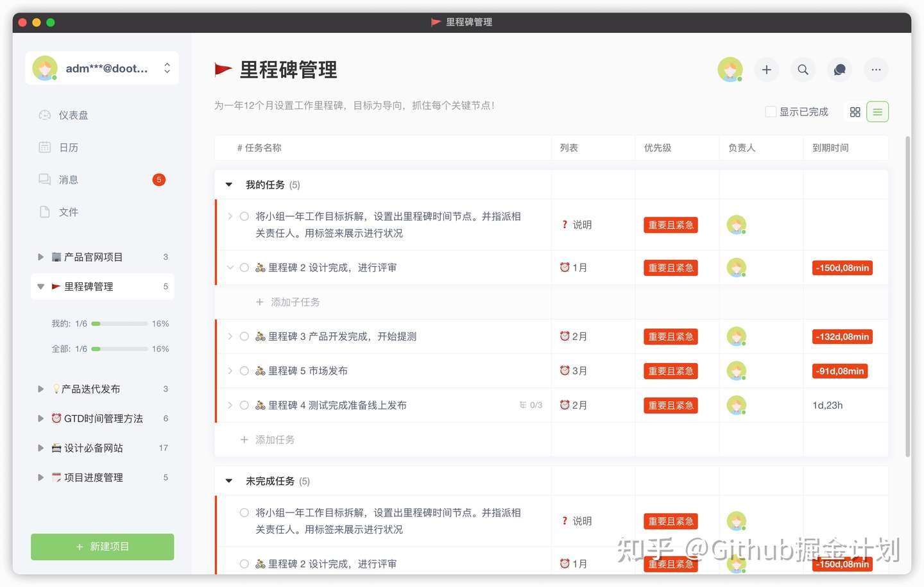The height and width of the screenshot is (587, 924).
Task: Click the vertical scrollbar on task list
Action: point(908,296)
